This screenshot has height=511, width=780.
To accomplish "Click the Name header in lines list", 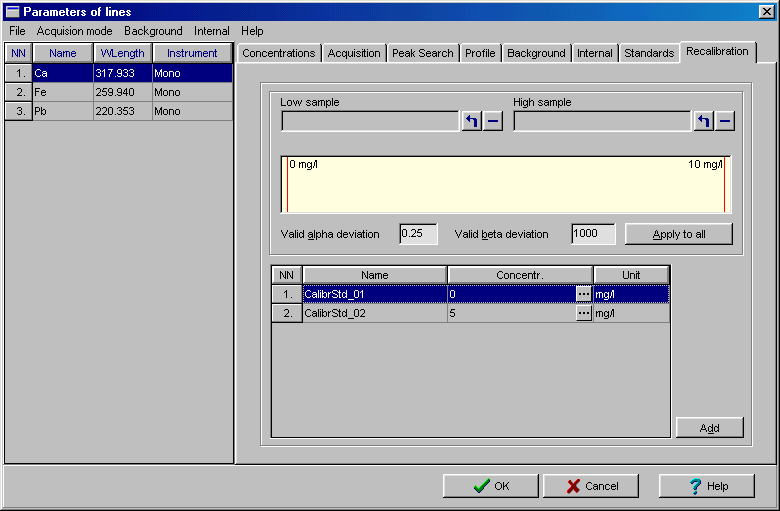I will pyautogui.click(x=63, y=53).
